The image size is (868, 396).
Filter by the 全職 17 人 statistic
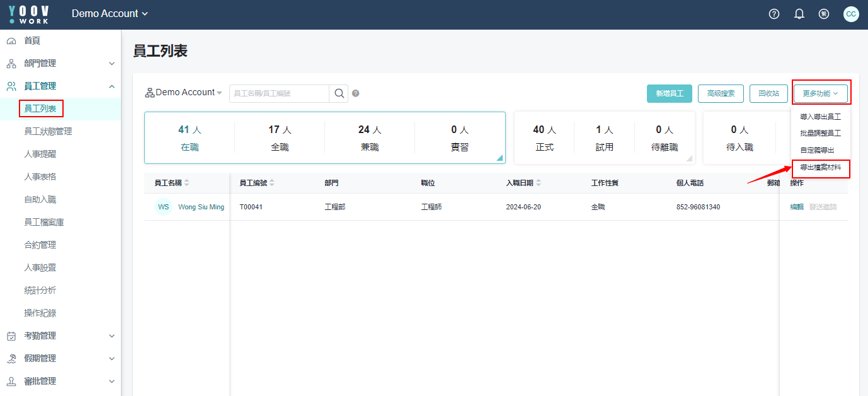coord(280,138)
